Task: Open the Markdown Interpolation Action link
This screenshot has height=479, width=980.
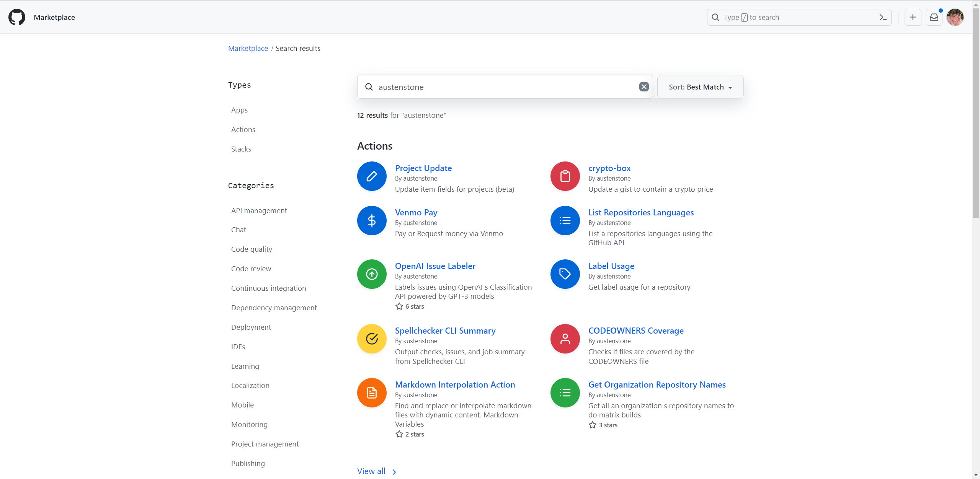Action: pos(455,385)
